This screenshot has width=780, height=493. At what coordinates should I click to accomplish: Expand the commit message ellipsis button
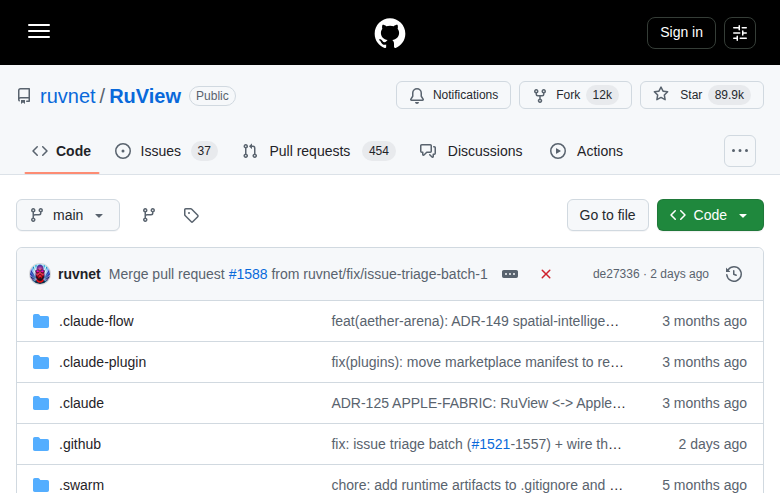click(x=510, y=274)
